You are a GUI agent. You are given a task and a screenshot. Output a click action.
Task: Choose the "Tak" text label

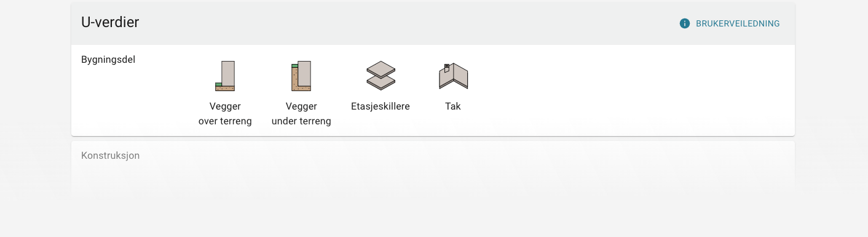[453, 106]
